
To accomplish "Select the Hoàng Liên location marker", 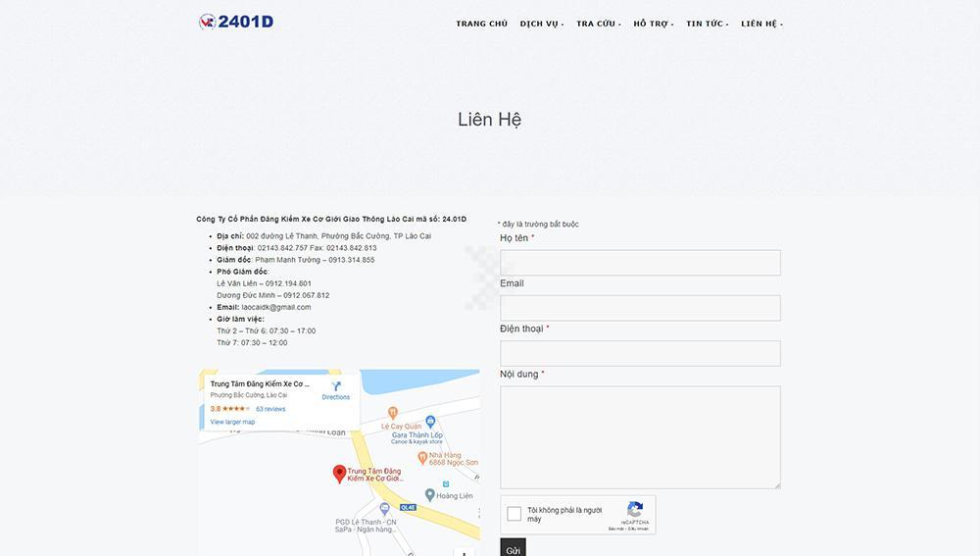I will (429, 494).
